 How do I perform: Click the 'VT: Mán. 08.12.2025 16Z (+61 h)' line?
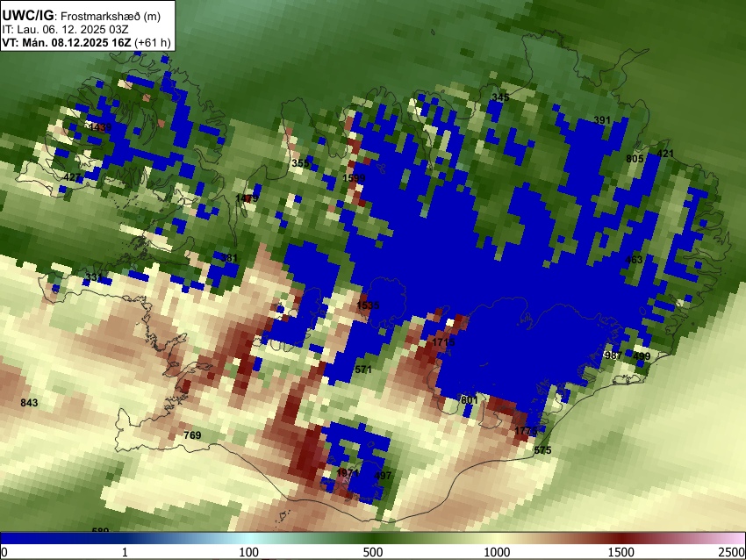click(x=86, y=42)
